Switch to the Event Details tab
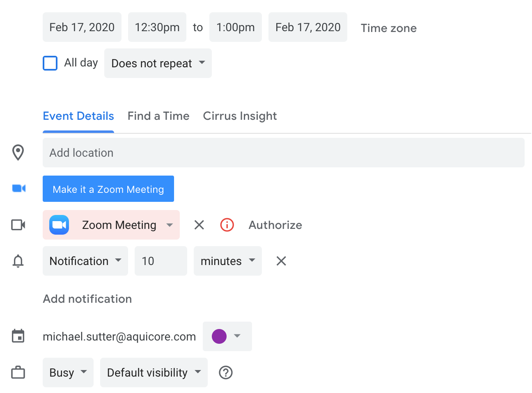Viewport: 532px width, 393px height. pos(78,116)
